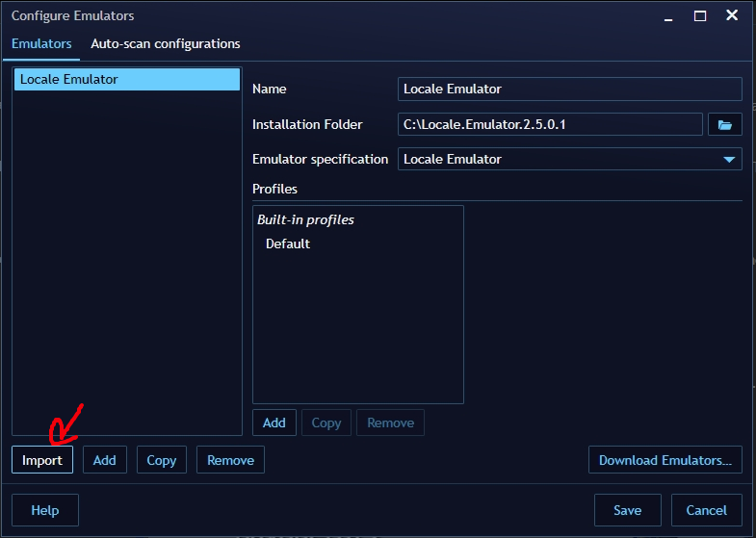The image size is (756, 538).
Task: Select the Default built-in profile
Action: point(288,243)
